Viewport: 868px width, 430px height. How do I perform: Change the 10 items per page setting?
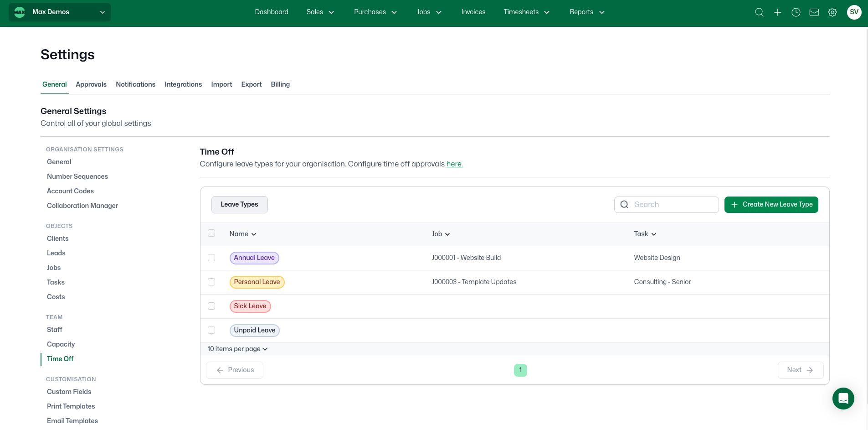(x=237, y=349)
